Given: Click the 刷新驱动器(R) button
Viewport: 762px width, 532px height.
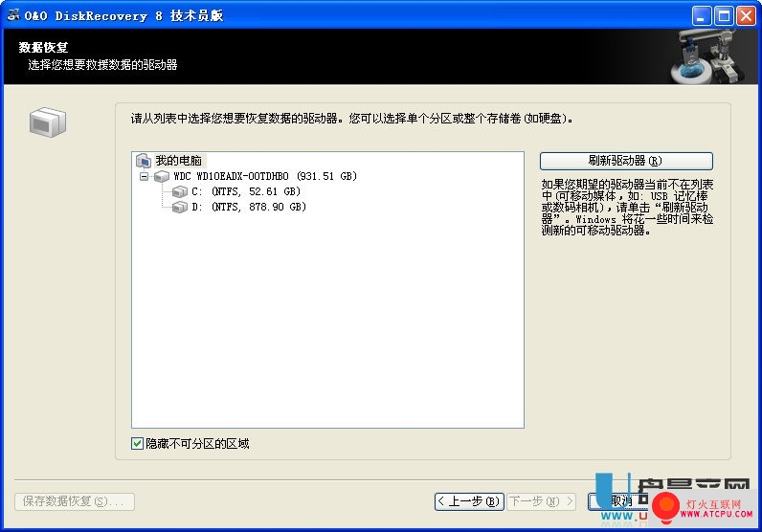Looking at the screenshot, I should pos(626,161).
